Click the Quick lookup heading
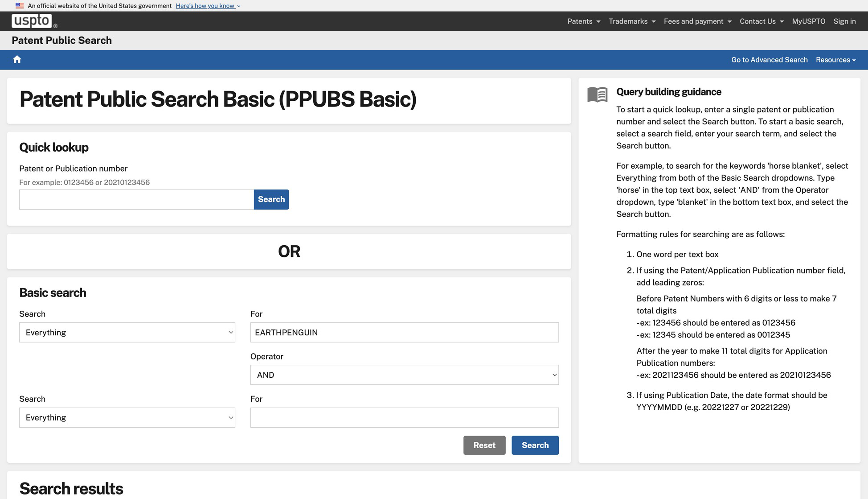Image resolution: width=868 pixels, height=499 pixels. [54, 147]
